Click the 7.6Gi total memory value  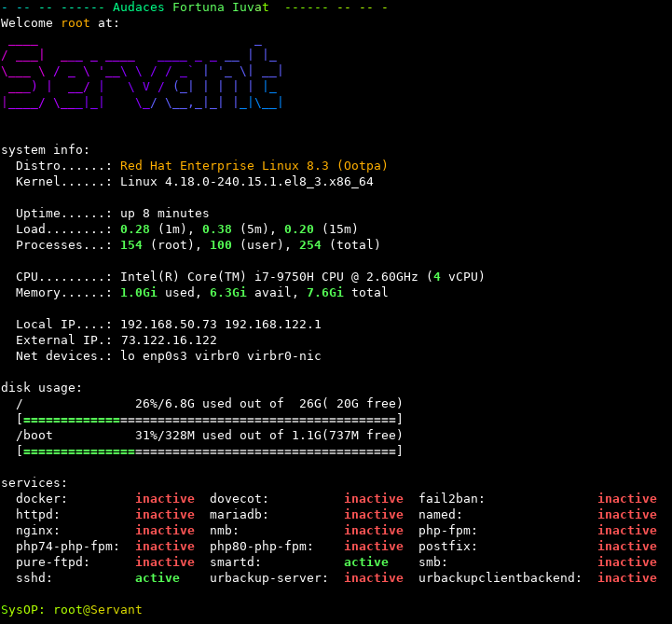325,293
